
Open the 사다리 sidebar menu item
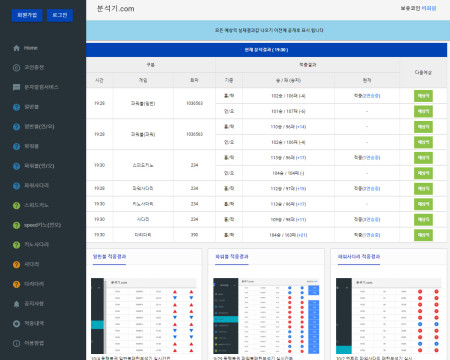pyautogui.click(x=32, y=264)
